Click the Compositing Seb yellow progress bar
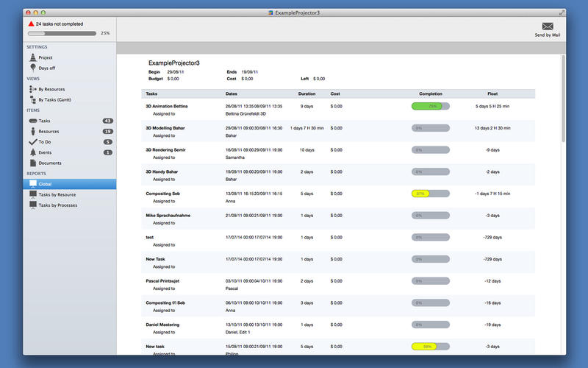 pos(431,194)
